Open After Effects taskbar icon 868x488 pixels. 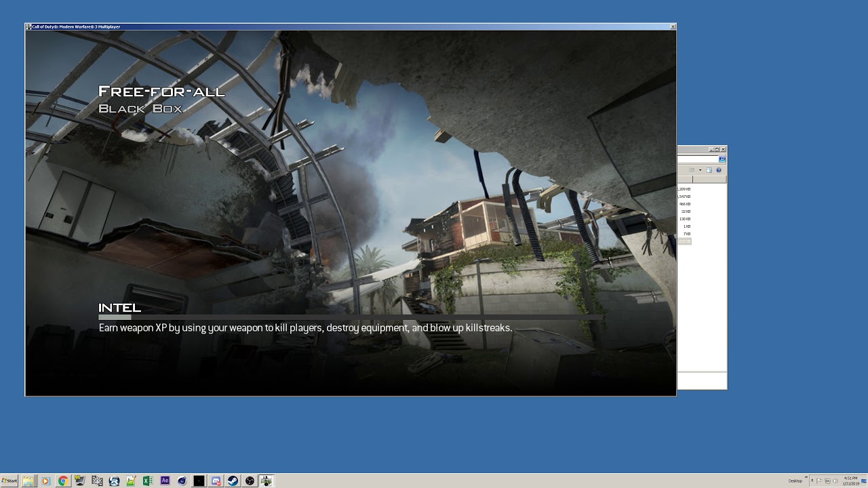coord(165,481)
